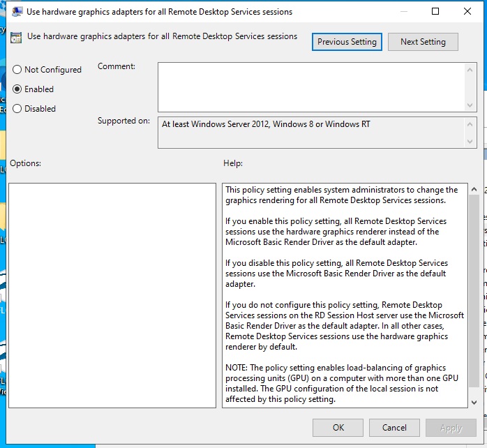Viewport: 487px width, 448px height.
Task: Click the NOTE paragraph in Help text
Action: [x=342, y=383]
